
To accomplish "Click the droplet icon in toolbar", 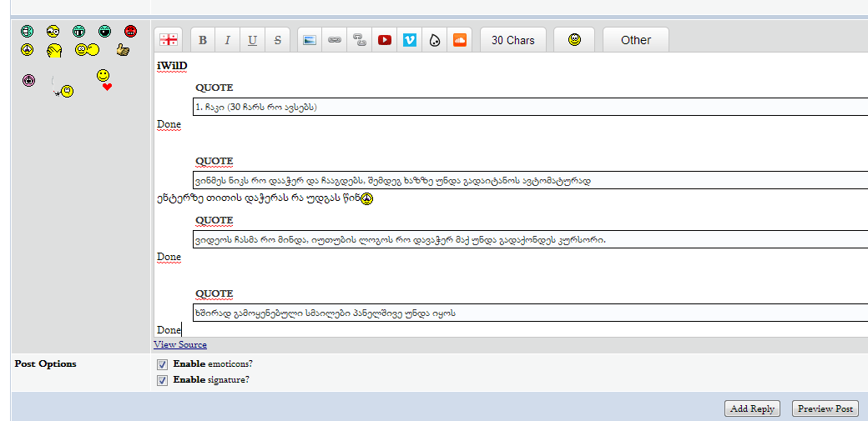I will 435,40.
